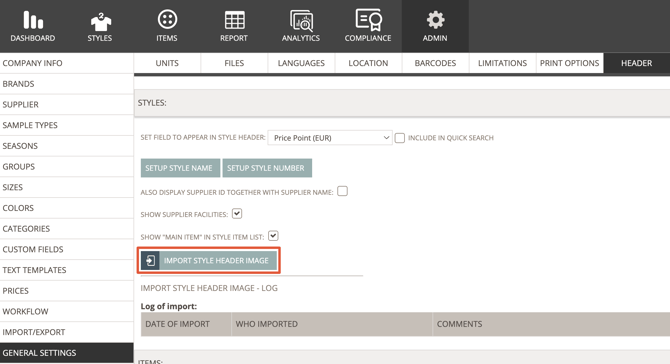670x364 pixels.
Task: Open Colors in the sidebar
Action: pos(67,208)
